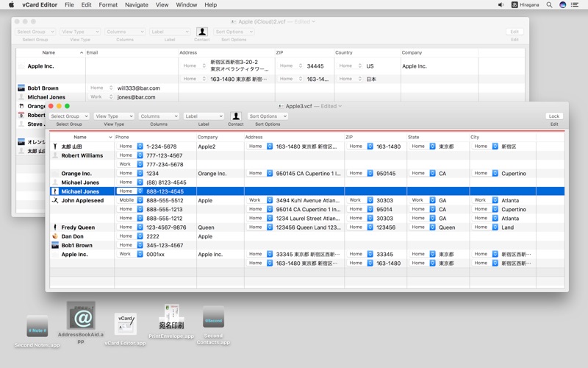The height and width of the screenshot is (368, 588).
Task: Click jones@bar.com in the iCloud window
Action: 136,97
